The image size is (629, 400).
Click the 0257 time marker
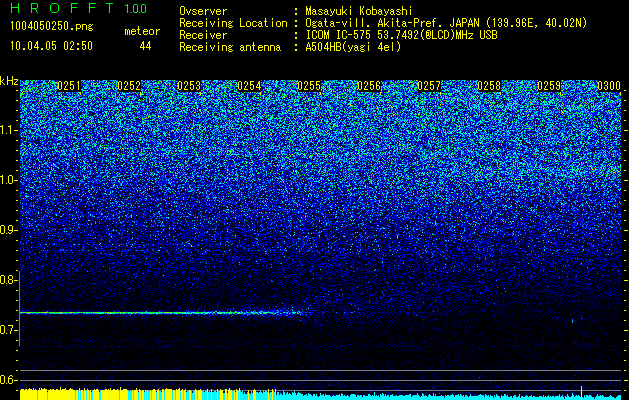pos(429,86)
